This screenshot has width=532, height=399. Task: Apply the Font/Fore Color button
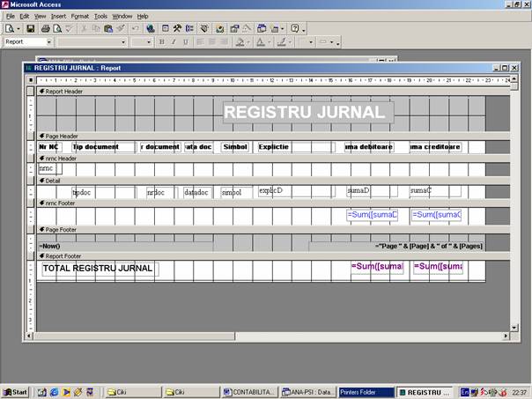[261, 42]
